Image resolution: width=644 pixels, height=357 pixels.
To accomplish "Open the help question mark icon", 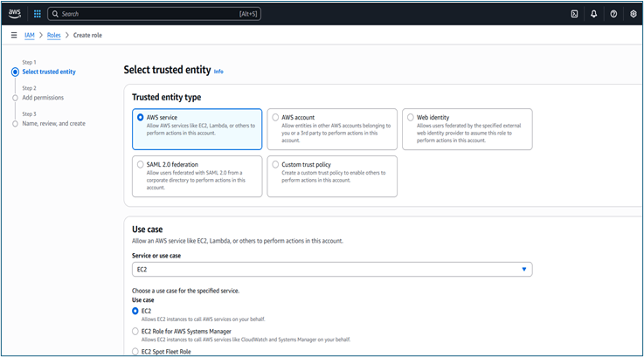I will pos(613,14).
